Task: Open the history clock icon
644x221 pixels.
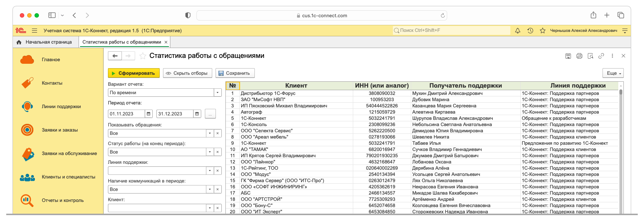Action: [x=530, y=31]
